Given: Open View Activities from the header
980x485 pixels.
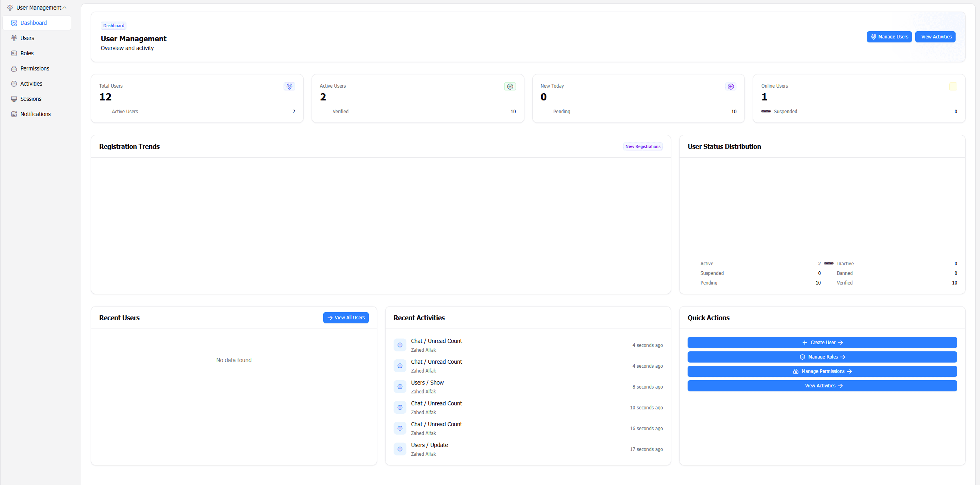Looking at the screenshot, I should click(x=936, y=36).
